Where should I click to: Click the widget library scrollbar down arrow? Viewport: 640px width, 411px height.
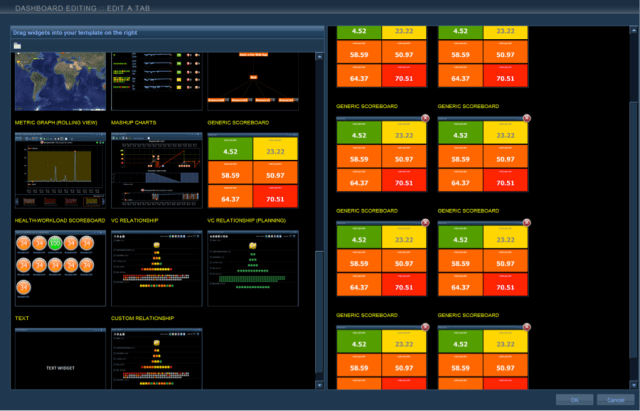(319, 383)
